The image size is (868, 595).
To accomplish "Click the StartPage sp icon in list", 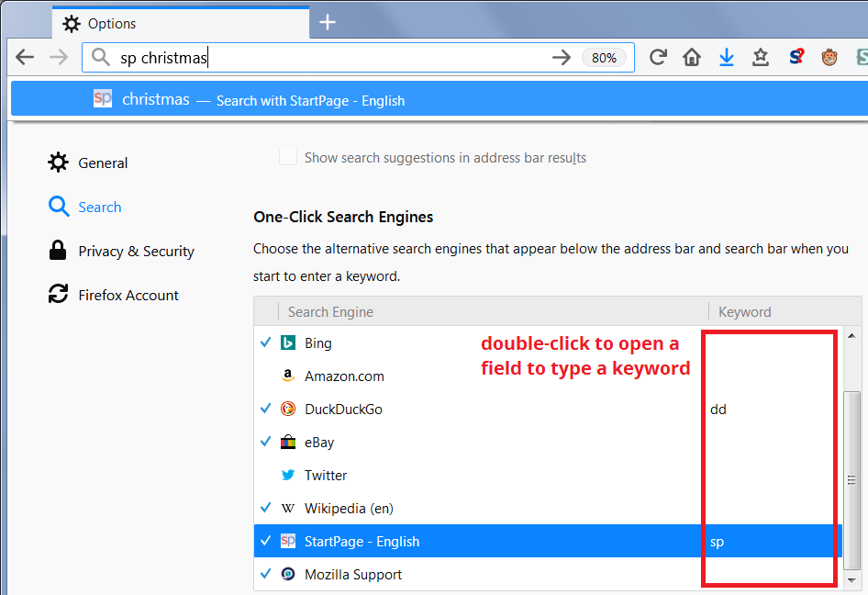I will pos(288,541).
